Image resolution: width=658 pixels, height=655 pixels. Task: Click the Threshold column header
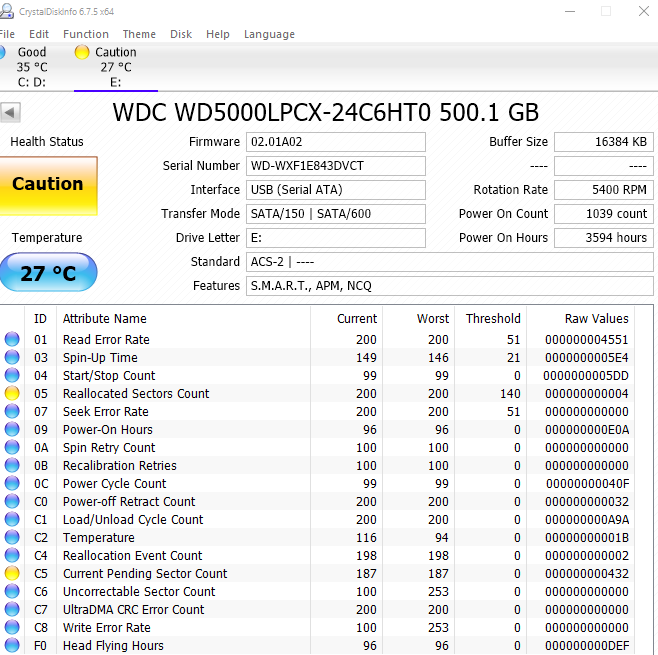coord(493,318)
